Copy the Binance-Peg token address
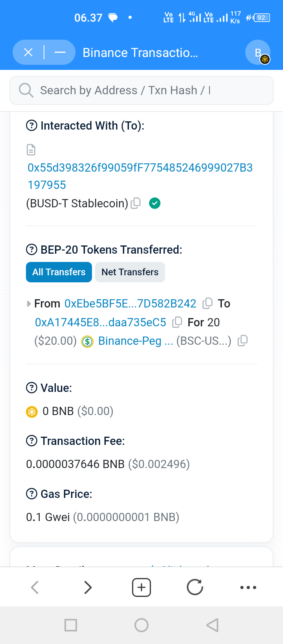 pyautogui.click(x=243, y=341)
